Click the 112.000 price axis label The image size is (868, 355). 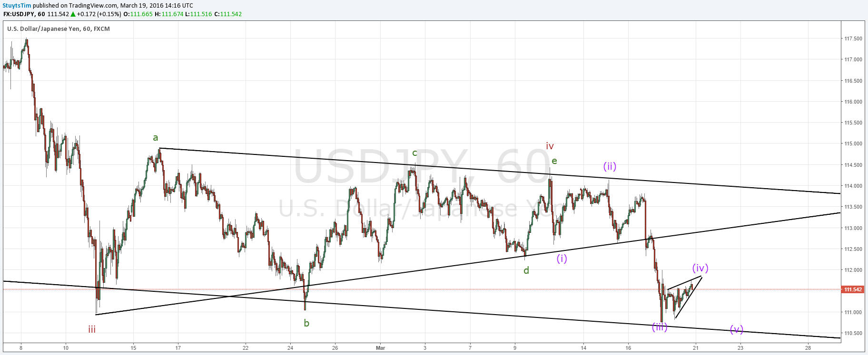coord(853,270)
